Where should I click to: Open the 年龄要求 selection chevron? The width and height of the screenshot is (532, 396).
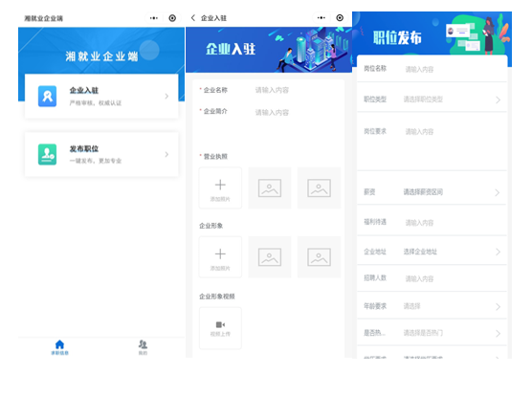pos(498,307)
